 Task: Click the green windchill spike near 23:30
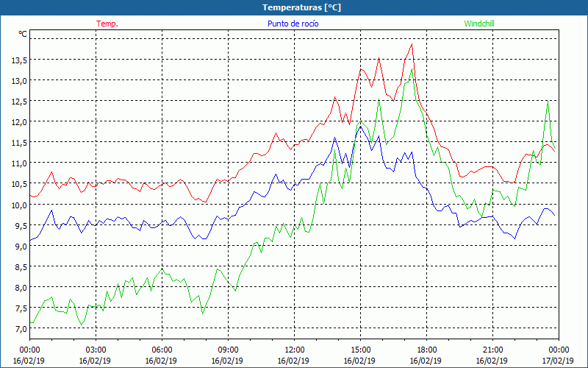[x=548, y=102]
